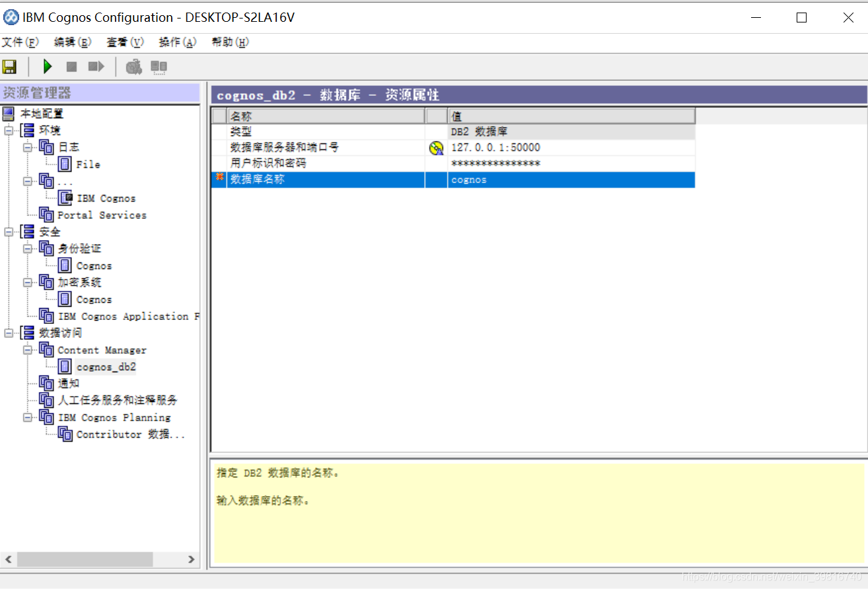Click the 数据访问 section icon
The height and width of the screenshot is (589, 868).
27,333
